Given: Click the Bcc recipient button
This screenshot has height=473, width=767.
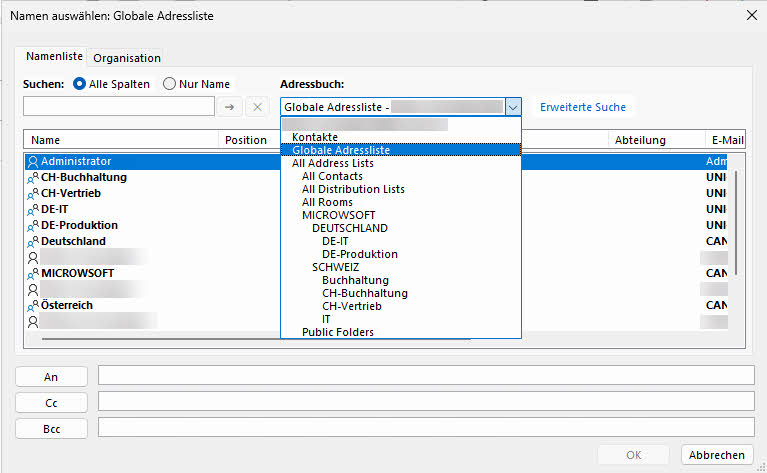Looking at the screenshot, I should click(x=52, y=428).
